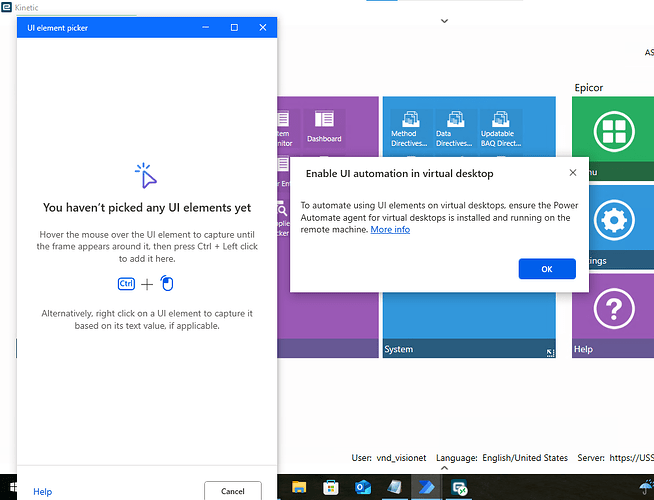This screenshot has width=654, height=500.
Task: Maximize the UI element picker window
Action: pyautogui.click(x=234, y=28)
